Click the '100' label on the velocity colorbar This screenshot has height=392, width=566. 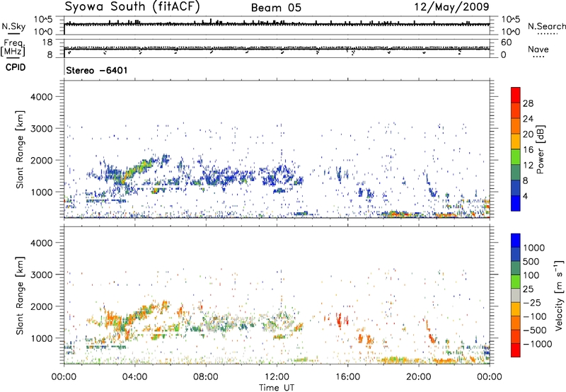tap(531, 275)
